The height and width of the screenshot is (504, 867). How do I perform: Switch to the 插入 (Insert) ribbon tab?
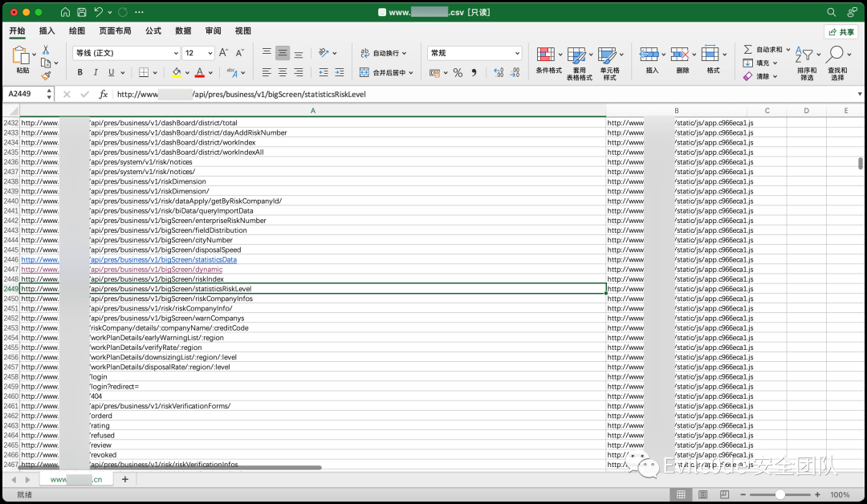pyautogui.click(x=47, y=31)
